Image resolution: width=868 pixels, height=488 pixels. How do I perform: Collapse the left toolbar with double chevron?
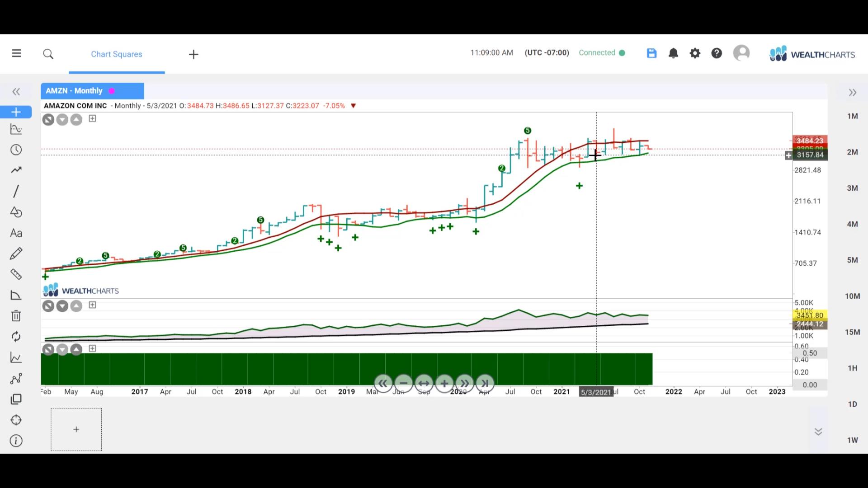16,92
